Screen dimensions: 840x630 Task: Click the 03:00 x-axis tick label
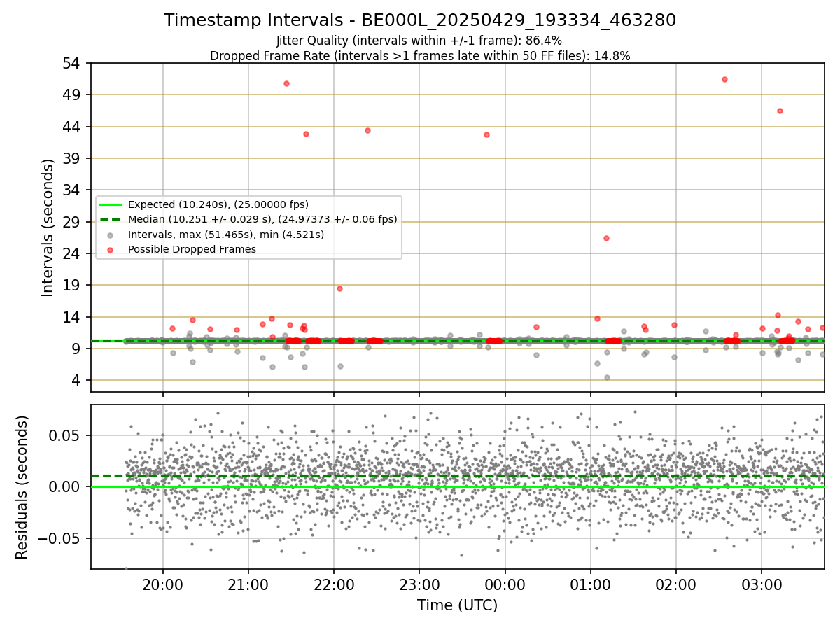click(762, 585)
